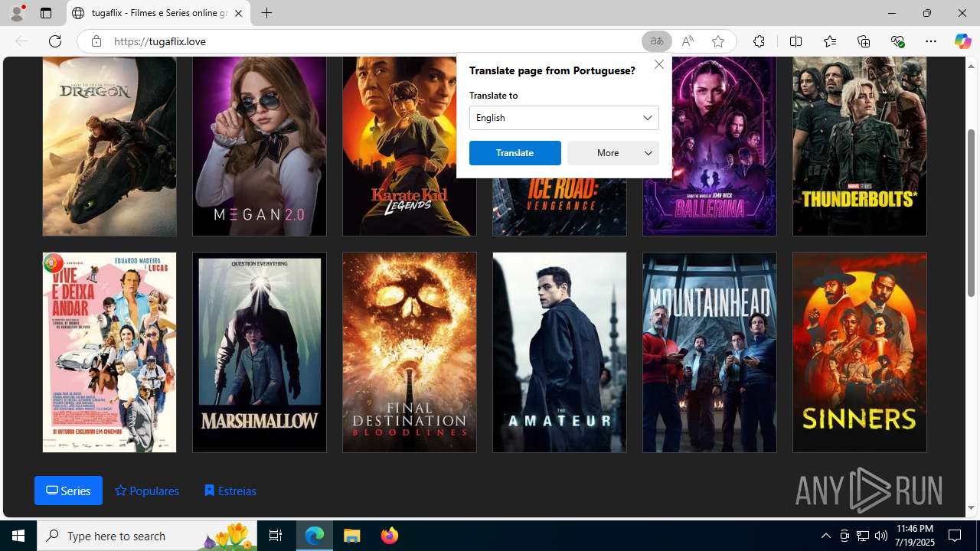Open the Sinners poster
980x551 pixels.
(x=860, y=352)
